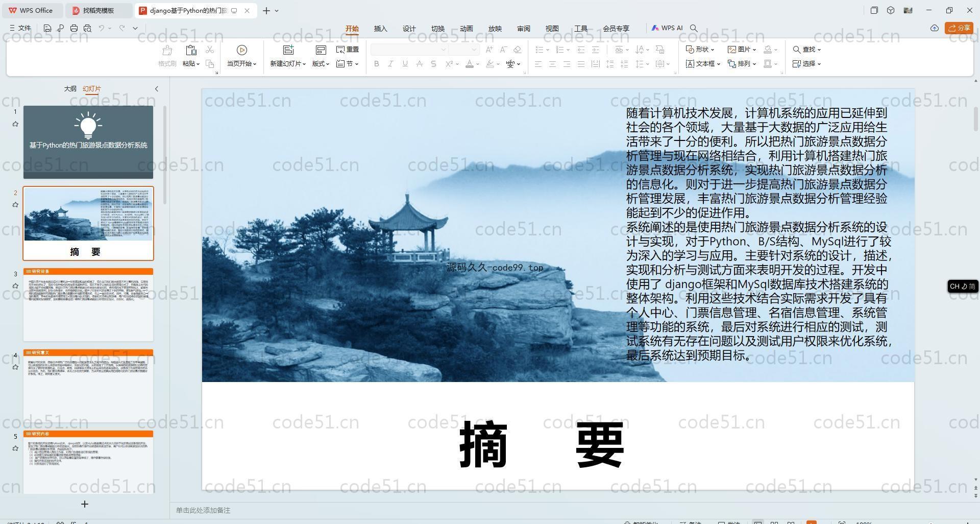The width and height of the screenshot is (980, 524).
Task: Switch to the 找稻壳模板 window tab
Action: click(x=99, y=10)
